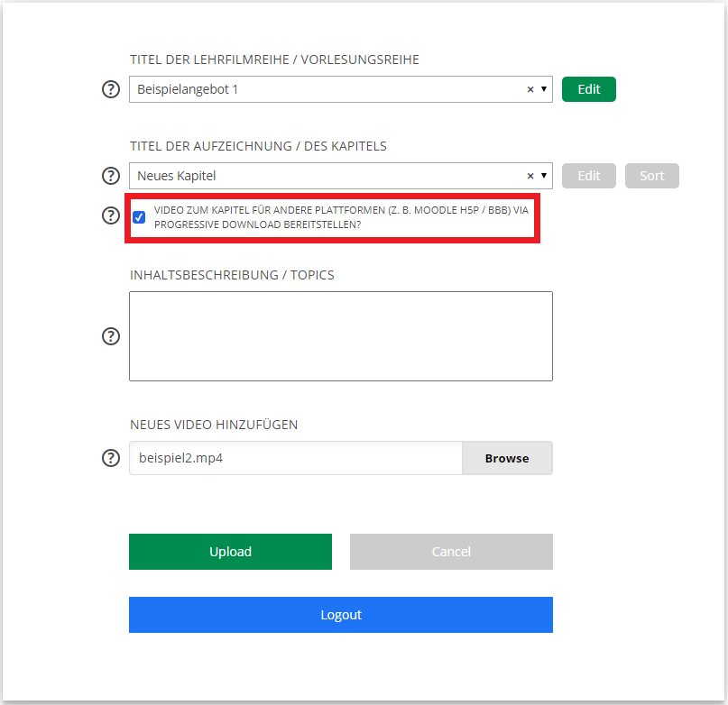
Task: Open help icon beside the beispiel2.mp4 file field
Action: (111, 458)
